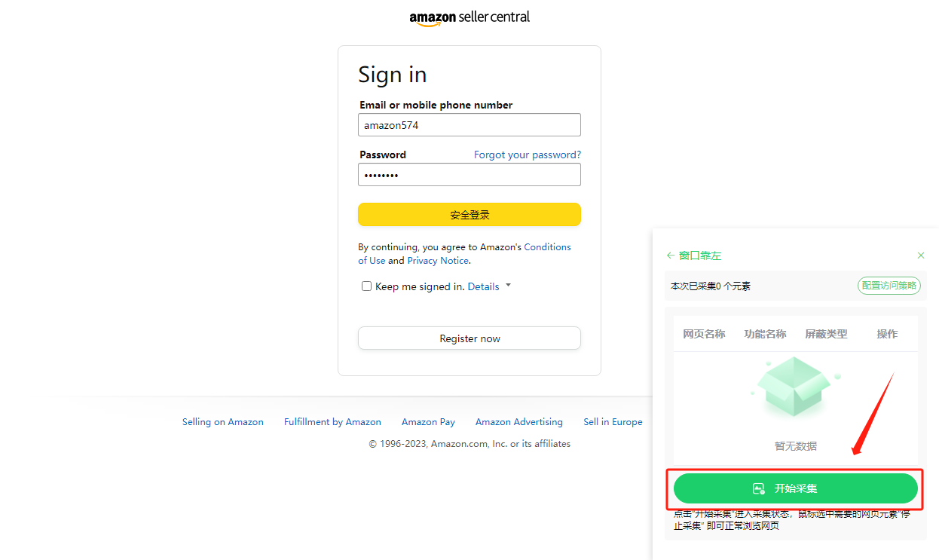Enable the Keep me signed in checkbox
This screenshot has width=939, height=560.
pos(367,286)
